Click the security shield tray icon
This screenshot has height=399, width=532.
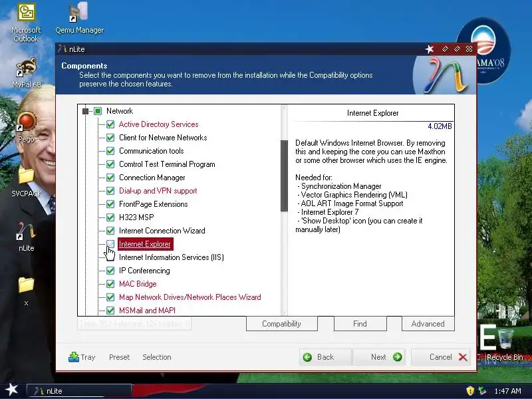[x=470, y=391]
